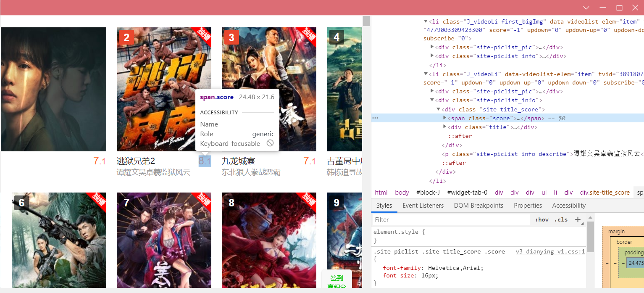
Task: Switch to the Properties tab
Action: click(x=528, y=206)
